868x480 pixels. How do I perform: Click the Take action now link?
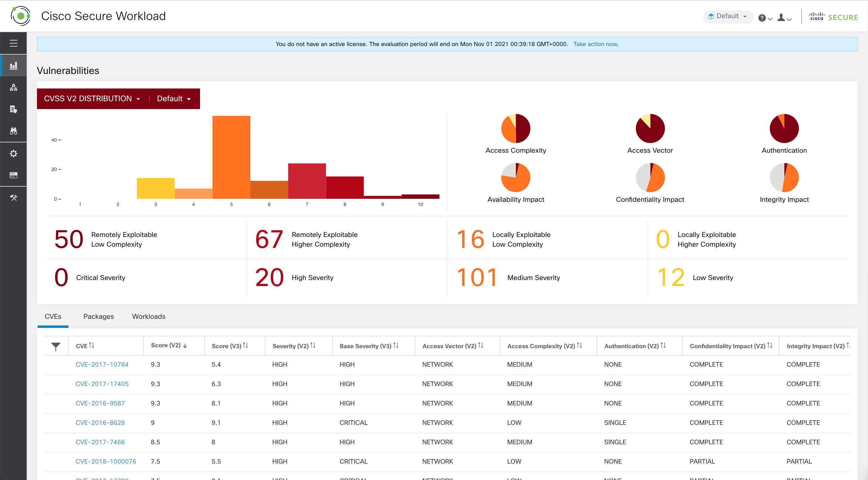tap(596, 44)
